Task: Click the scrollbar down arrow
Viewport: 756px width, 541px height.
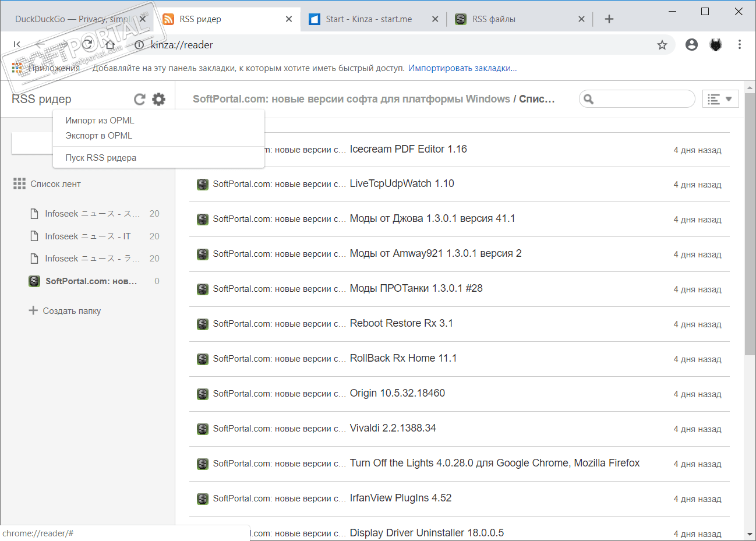Action: (x=750, y=535)
